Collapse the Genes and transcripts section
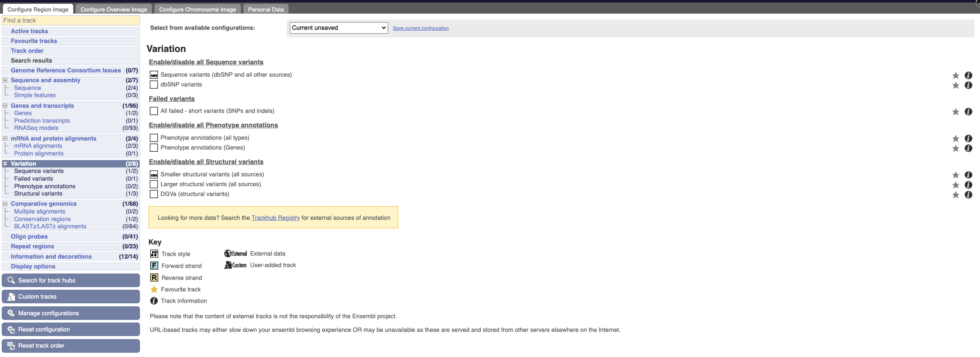Image resolution: width=980 pixels, height=357 pixels. pos(5,106)
